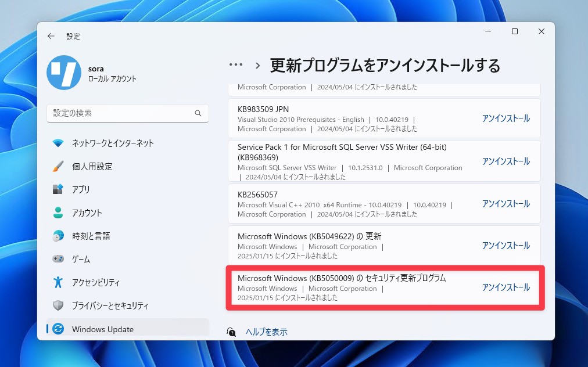
Task: Click Service Pack 1 for Microsoft SQL Server title
Action: click(342, 152)
